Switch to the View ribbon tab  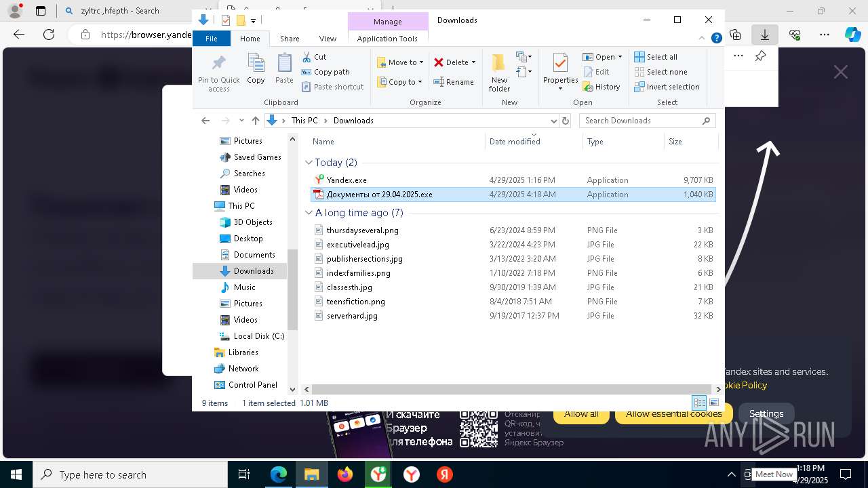coord(328,39)
